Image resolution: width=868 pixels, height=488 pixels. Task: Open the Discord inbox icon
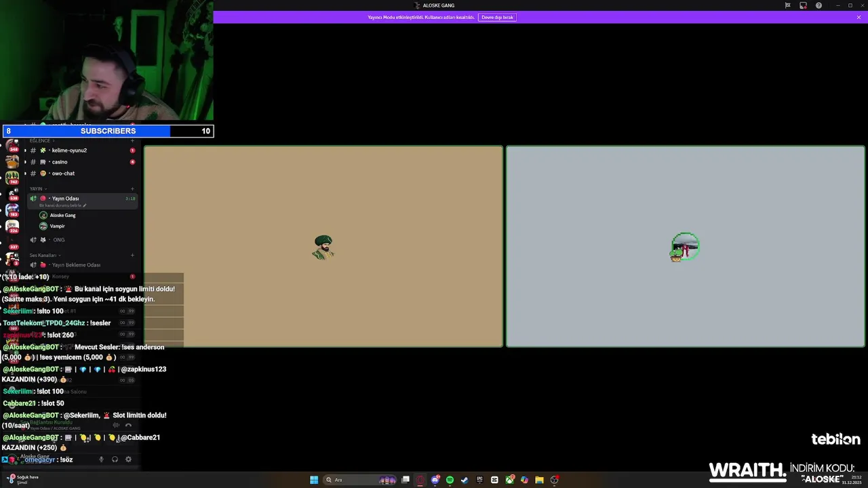click(x=803, y=5)
